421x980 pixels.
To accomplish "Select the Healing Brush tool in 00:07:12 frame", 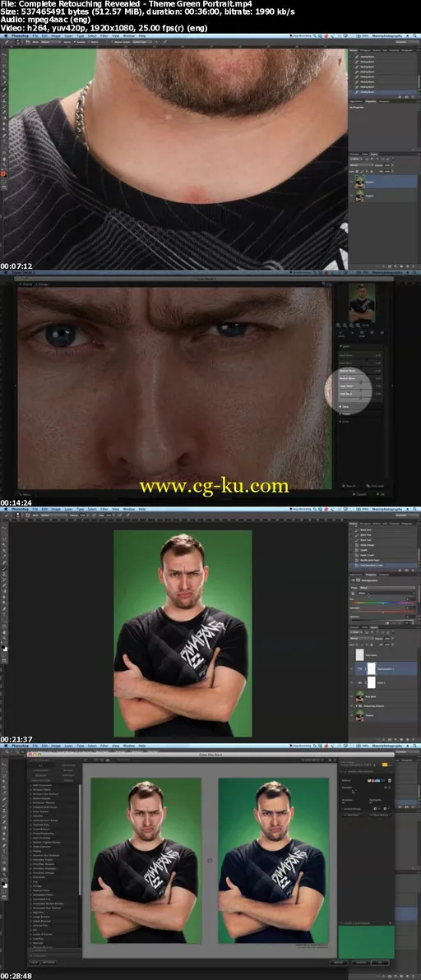I will (x=4, y=88).
